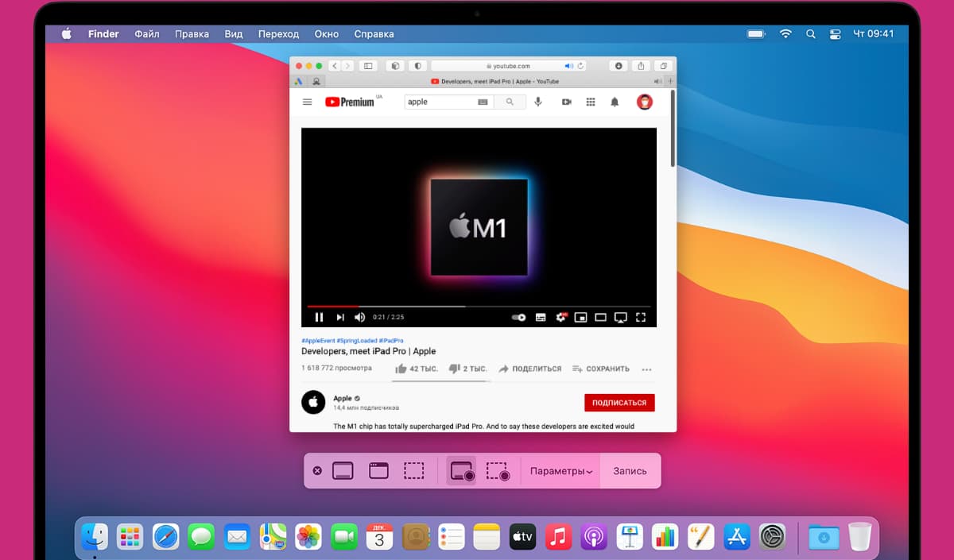Enable miniplayer mode
This screenshot has height=560, width=954.
[581, 317]
